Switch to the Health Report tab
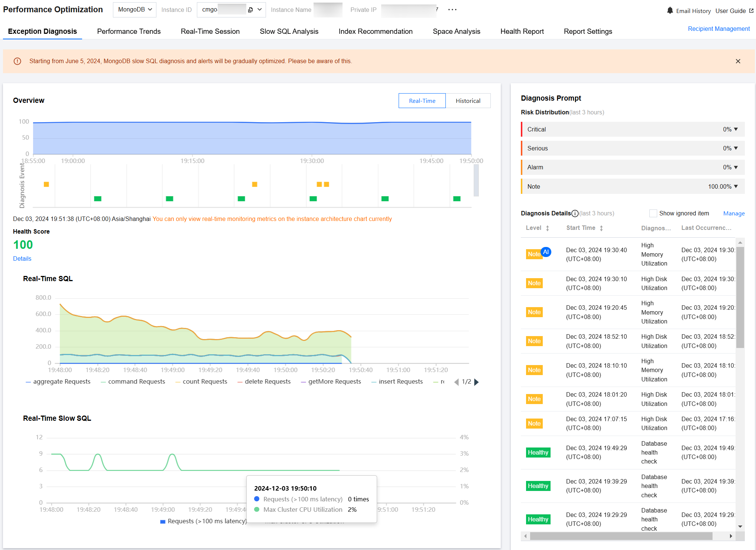 [522, 32]
